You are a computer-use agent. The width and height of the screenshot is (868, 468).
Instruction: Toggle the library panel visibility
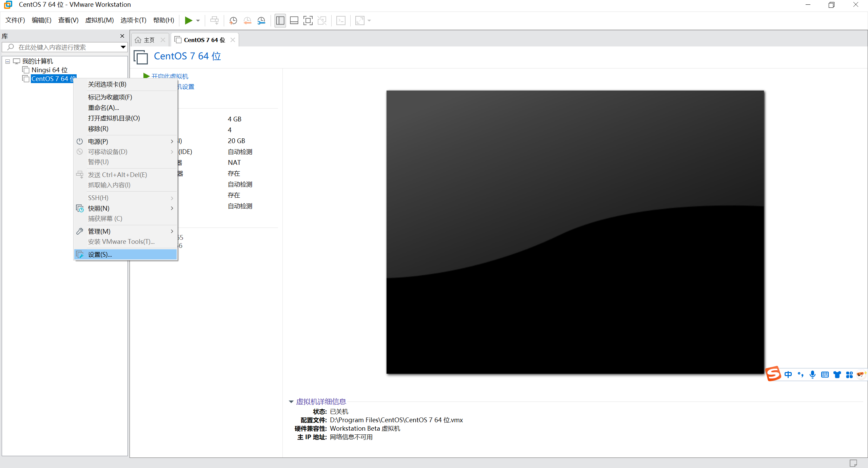pyautogui.click(x=280, y=20)
